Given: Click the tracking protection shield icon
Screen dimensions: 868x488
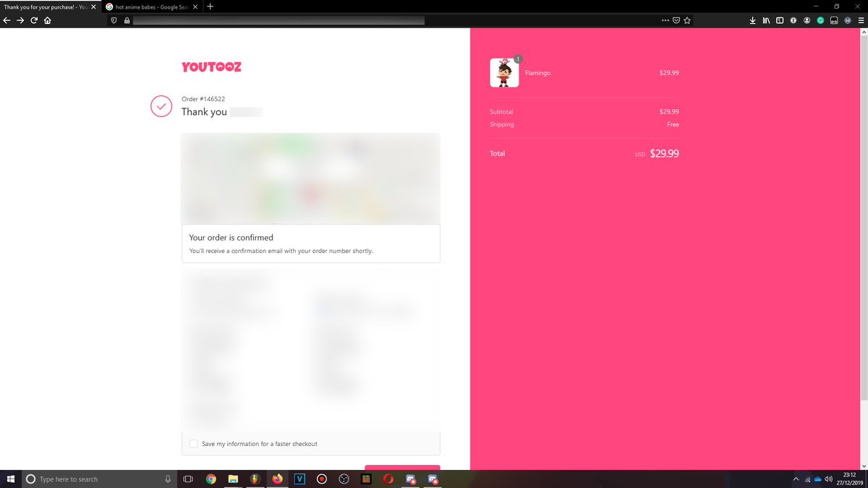Looking at the screenshot, I should [114, 20].
